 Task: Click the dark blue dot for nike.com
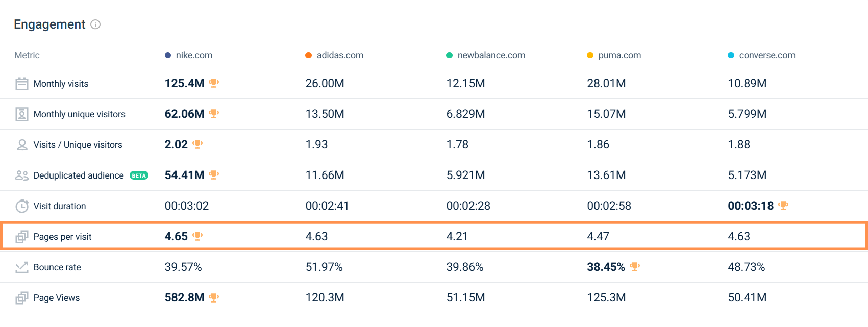click(x=168, y=55)
